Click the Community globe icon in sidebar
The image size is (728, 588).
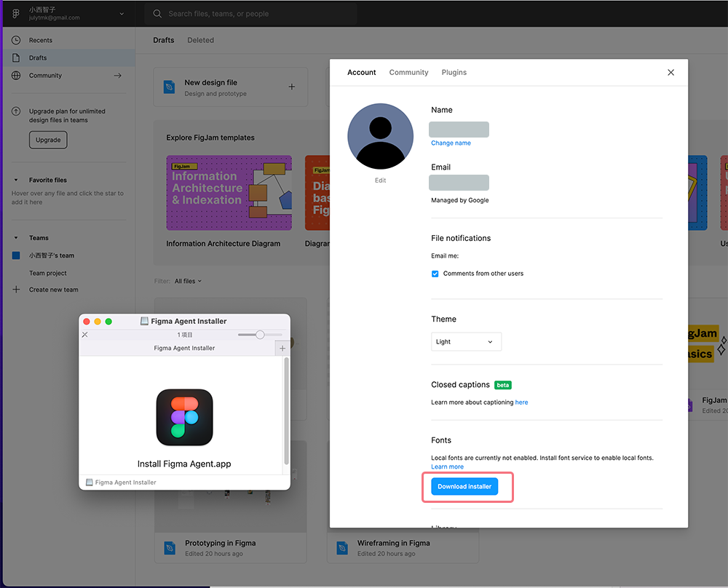click(x=16, y=76)
